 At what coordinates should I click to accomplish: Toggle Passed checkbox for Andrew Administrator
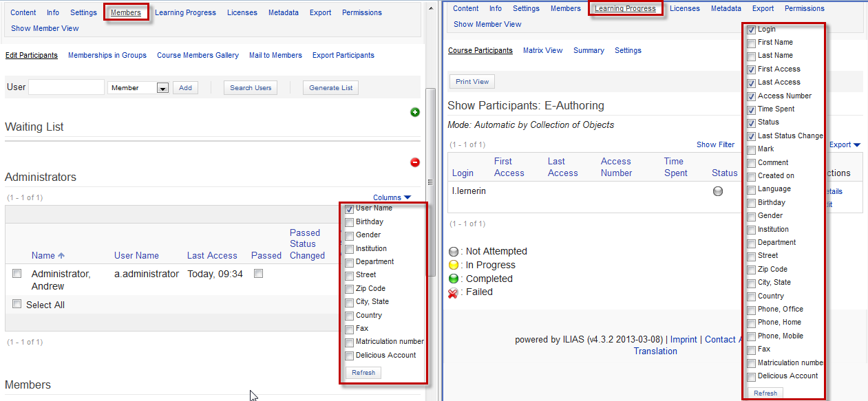coord(258,273)
